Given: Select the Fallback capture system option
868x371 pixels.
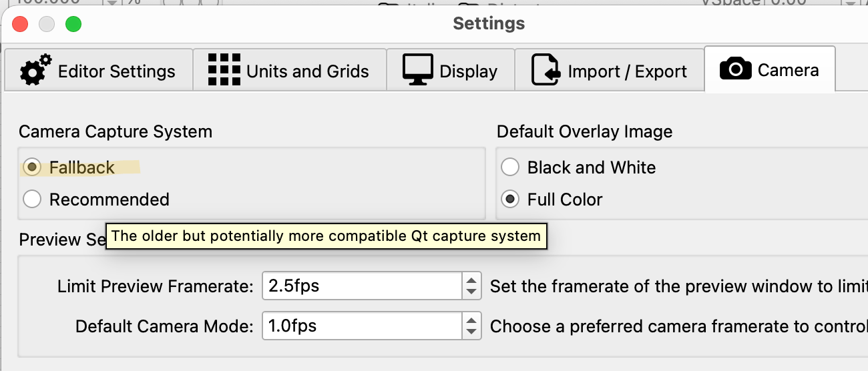Looking at the screenshot, I should click(x=31, y=167).
